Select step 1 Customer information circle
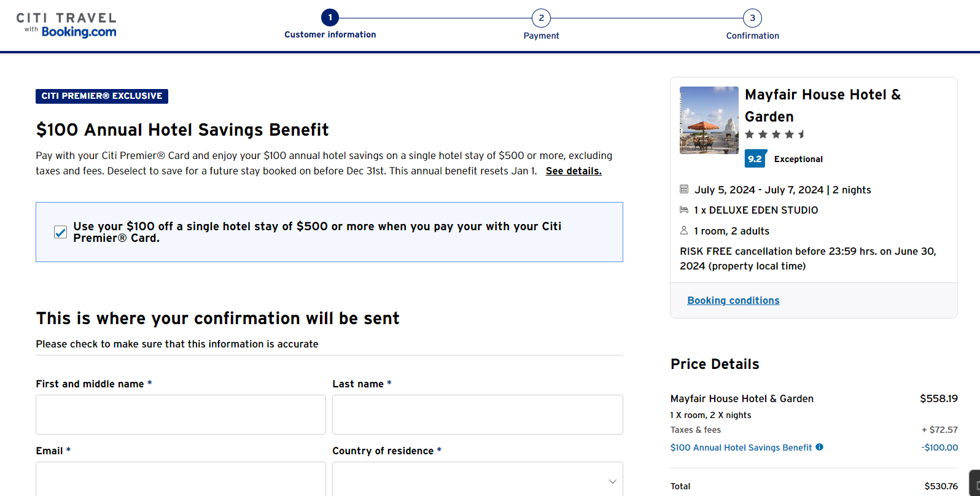 tap(330, 18)
